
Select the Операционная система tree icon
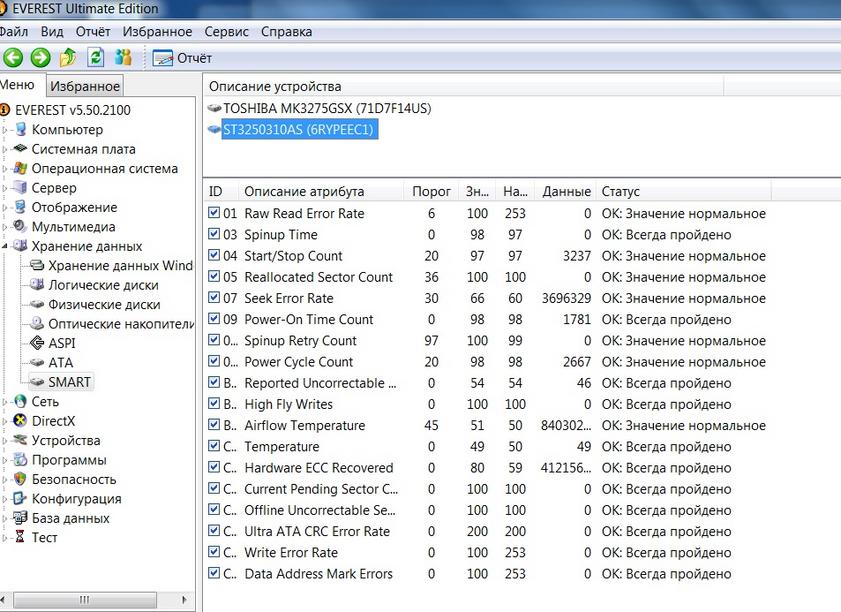click(20, 168)
